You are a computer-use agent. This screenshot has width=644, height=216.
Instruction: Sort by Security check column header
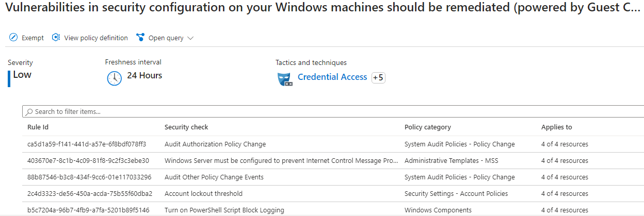point(186,127)
